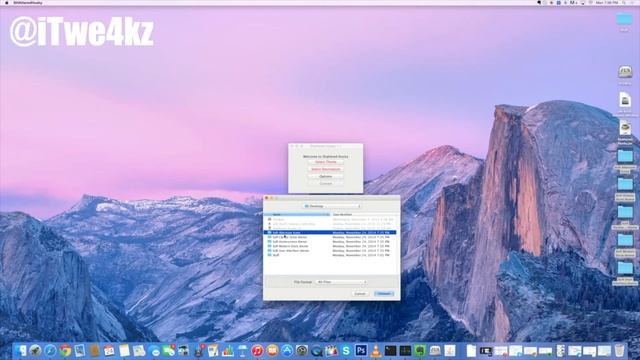Click Cancel in the file dialog

[x=360, y=293]
